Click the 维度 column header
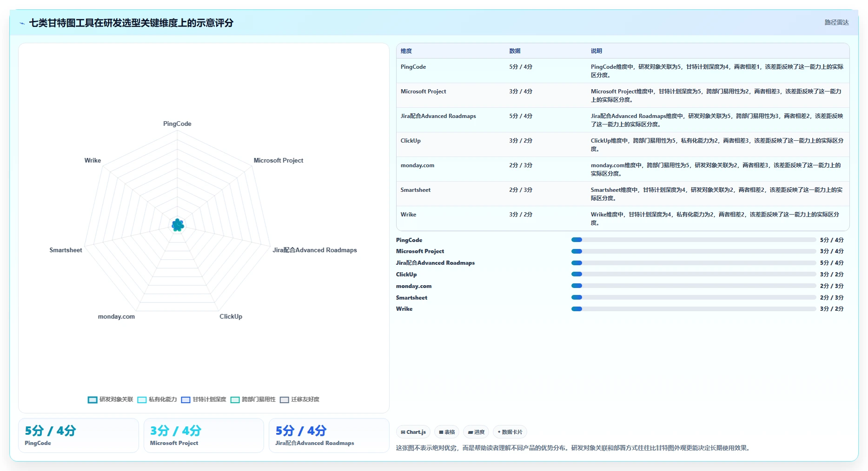The height and width of the screenshot is (471, 868). click(406, 51)
